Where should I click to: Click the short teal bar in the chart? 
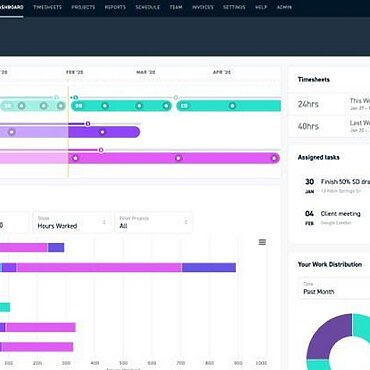click(5, 307)
